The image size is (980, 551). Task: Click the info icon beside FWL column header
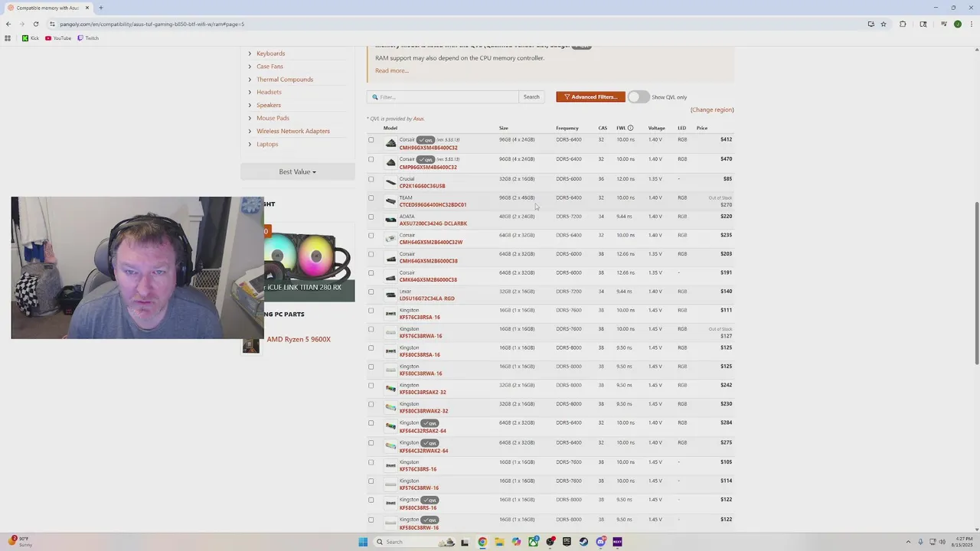pyautogui.click(x=630, y=128)
